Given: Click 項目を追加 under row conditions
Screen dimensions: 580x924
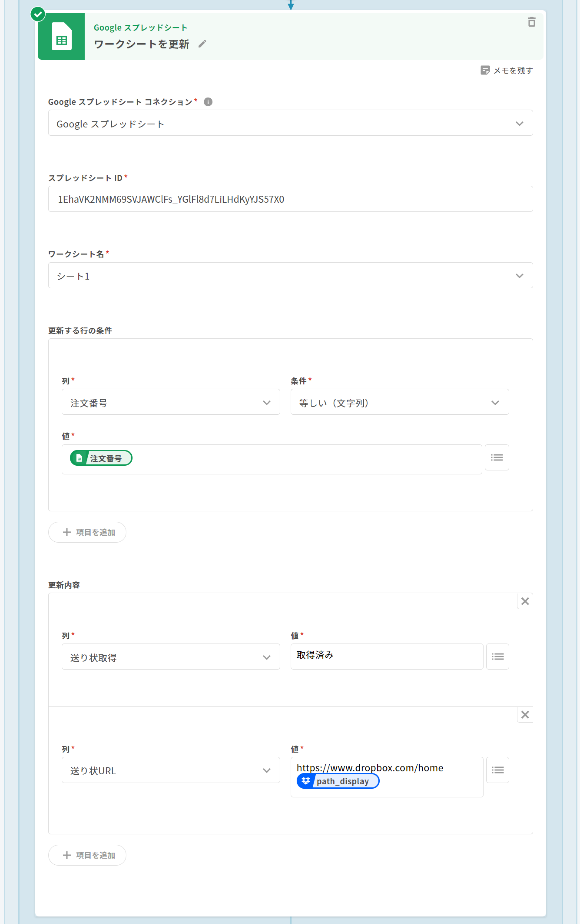Looking at the screenshot, I should tap(87, 532).
